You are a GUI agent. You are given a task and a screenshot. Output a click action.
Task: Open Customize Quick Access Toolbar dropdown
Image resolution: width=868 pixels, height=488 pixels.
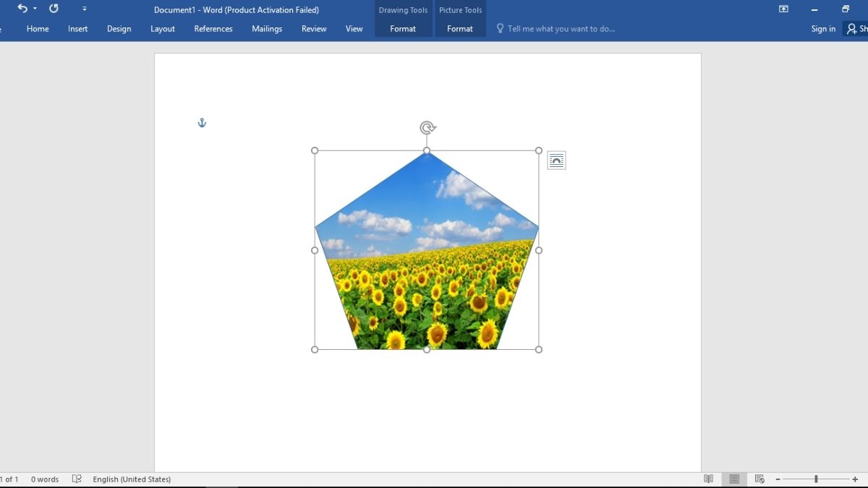coord(85,9)
